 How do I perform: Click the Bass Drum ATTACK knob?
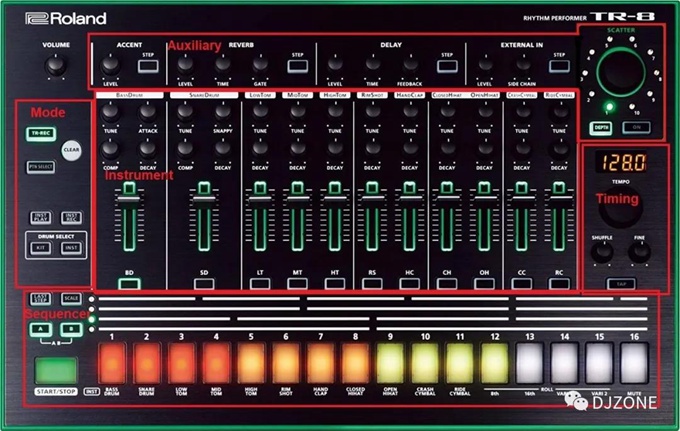[148, 112]
